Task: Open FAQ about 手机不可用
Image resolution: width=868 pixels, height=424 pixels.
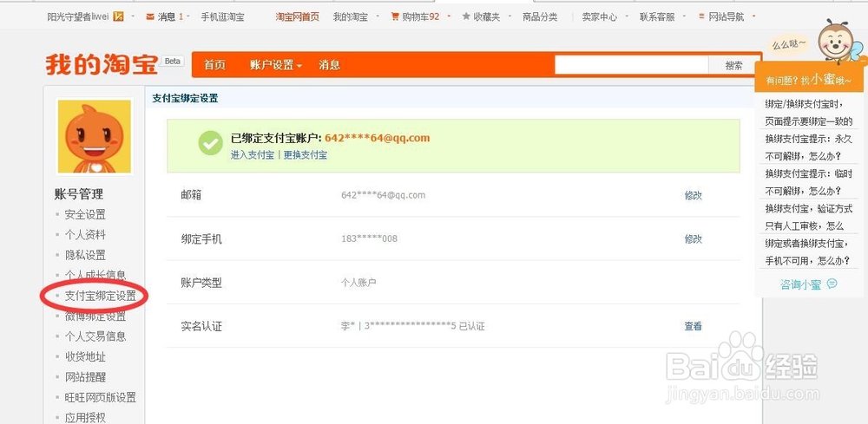Action: pyautogui.click(x=809, y=252)
